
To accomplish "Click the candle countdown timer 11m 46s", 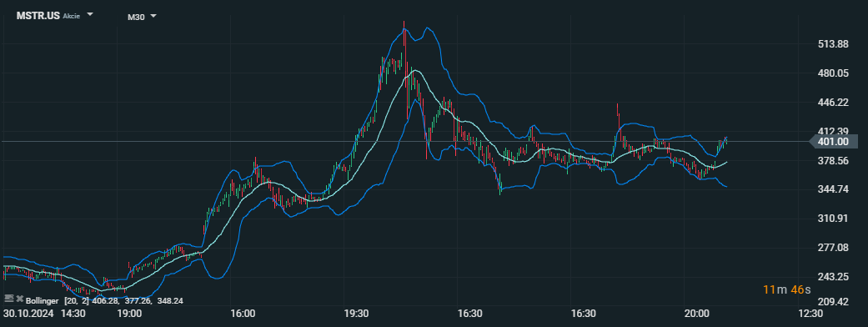I will [x=786, y=289].
